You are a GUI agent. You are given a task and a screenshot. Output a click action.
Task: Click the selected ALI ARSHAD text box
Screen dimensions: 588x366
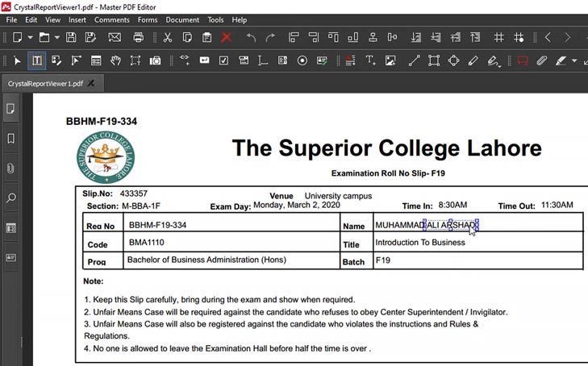coord(451,225)
